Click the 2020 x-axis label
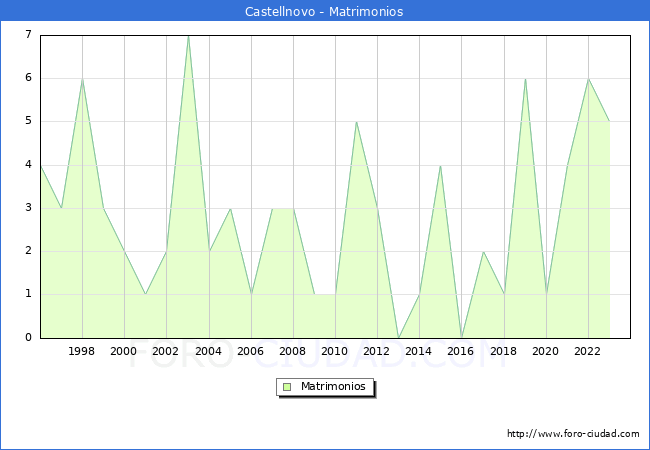This screenshot has width=650, height=450. (546, 351)
